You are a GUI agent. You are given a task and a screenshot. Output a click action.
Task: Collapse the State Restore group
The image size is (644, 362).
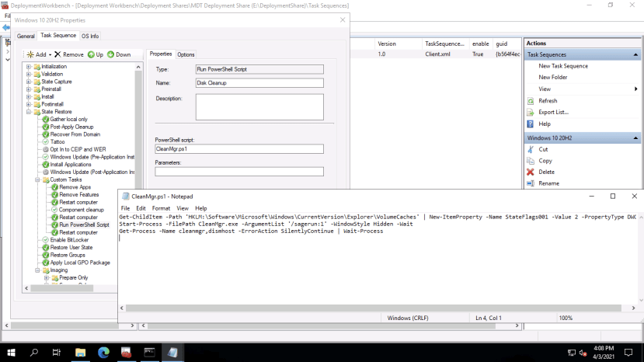(29, 112)
